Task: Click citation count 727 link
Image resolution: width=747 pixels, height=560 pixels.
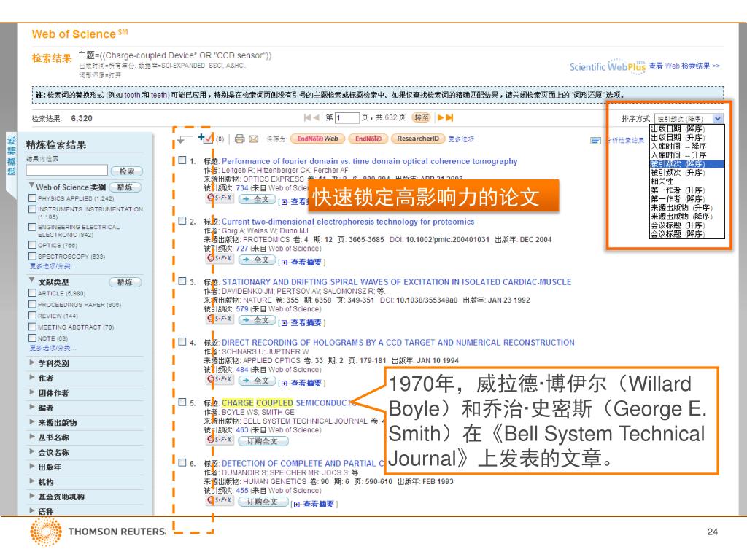Action: pos(242,249)
